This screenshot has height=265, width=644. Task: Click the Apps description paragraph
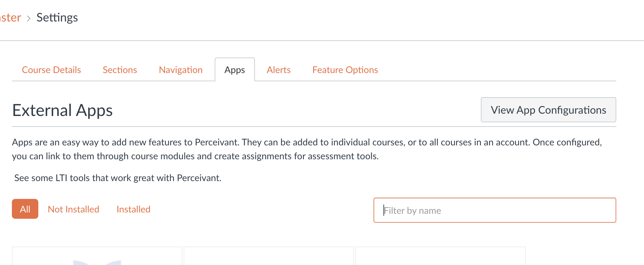click(x=307, y=149)
